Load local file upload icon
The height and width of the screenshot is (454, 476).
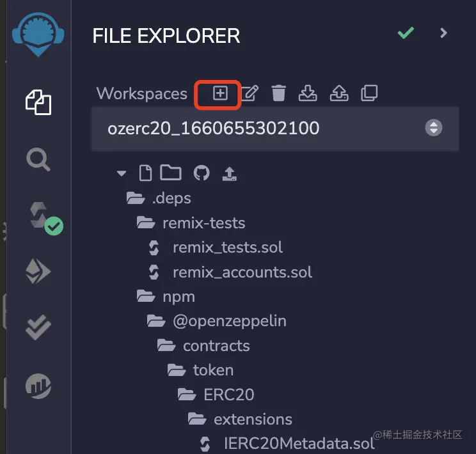(230, 173)
